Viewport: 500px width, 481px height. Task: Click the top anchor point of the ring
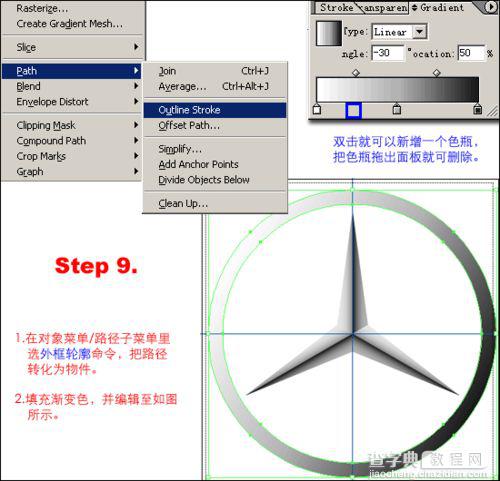click(353, 190)
